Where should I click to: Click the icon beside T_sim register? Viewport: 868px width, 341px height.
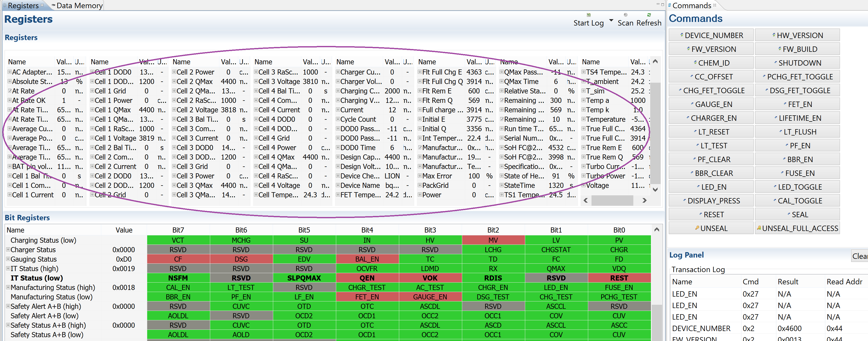584,91
